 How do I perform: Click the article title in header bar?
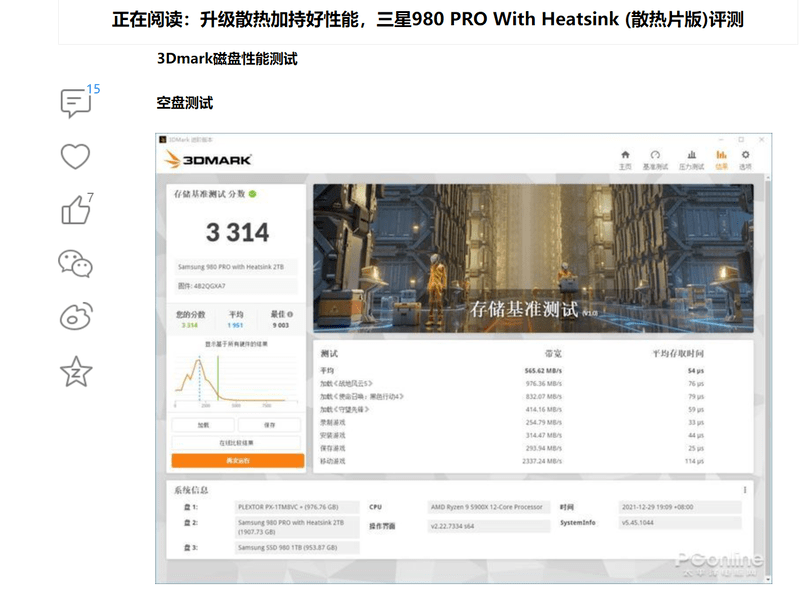point(428,19)
